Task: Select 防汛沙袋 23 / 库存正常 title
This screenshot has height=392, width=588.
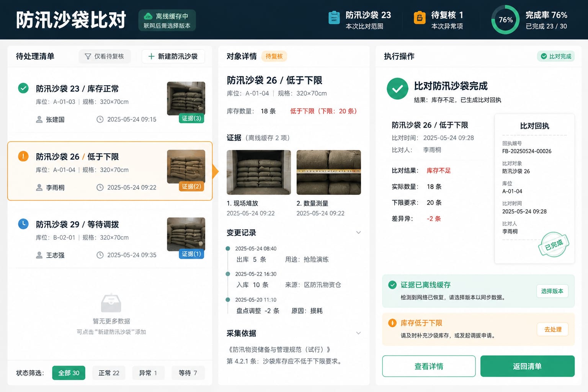Action: click(77, 89)
